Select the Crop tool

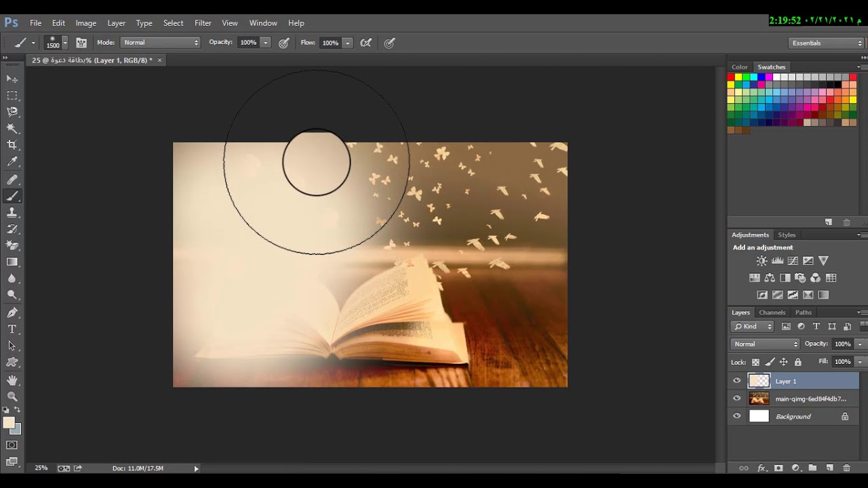point(12,145)
